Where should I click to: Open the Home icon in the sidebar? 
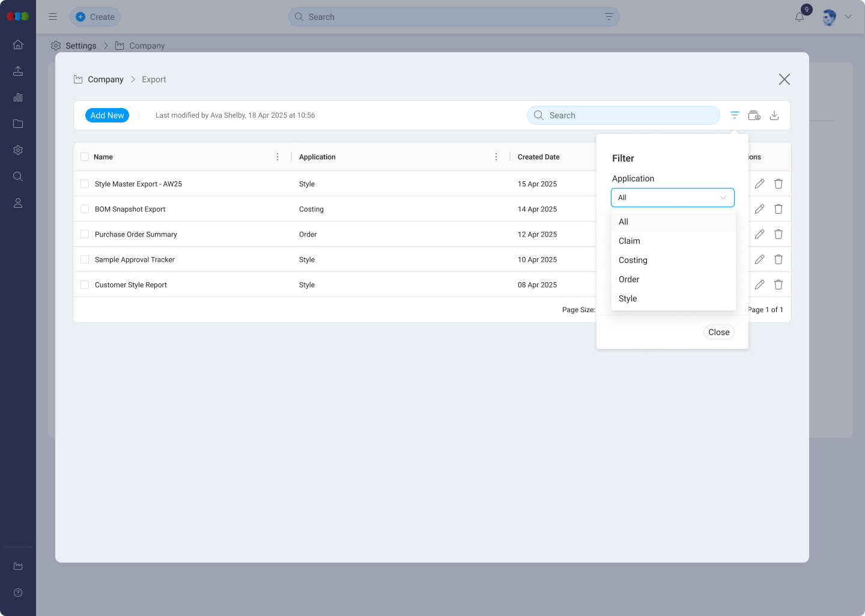pyautogui.click(x=18, y=44)
